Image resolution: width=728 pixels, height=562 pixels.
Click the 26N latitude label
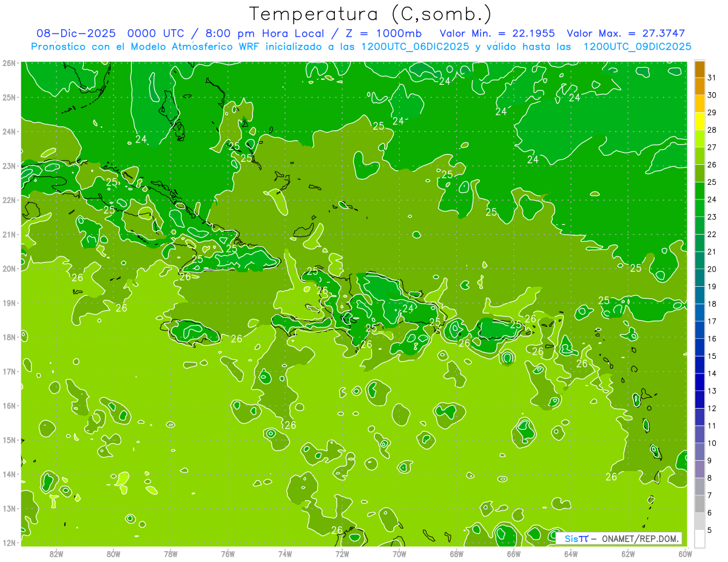pyautogui.click(x=8, y=63)
